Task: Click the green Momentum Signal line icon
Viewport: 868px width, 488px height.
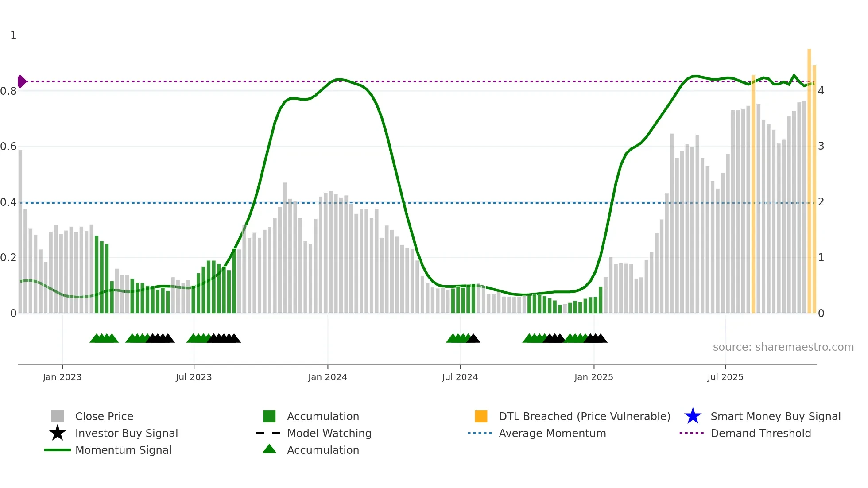Action: click(58, 450)
